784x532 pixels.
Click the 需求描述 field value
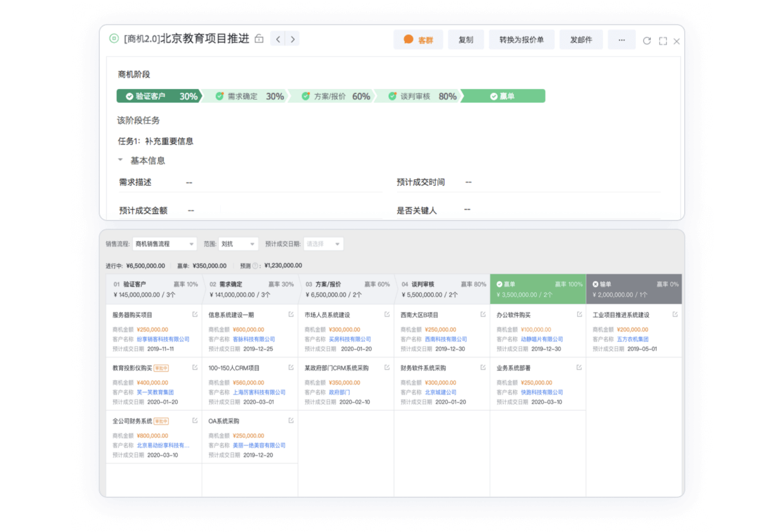coord(189,183)
